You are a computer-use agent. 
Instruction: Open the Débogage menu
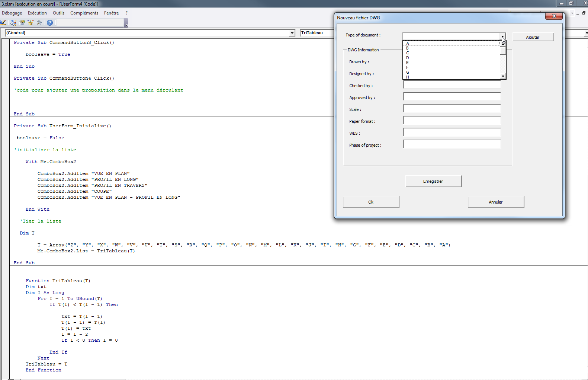(12, 13)
